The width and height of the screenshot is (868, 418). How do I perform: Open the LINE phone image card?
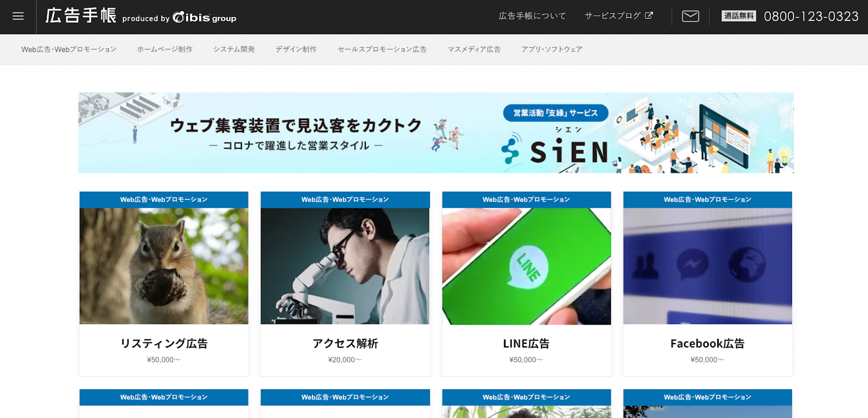(x=526, y=266)
